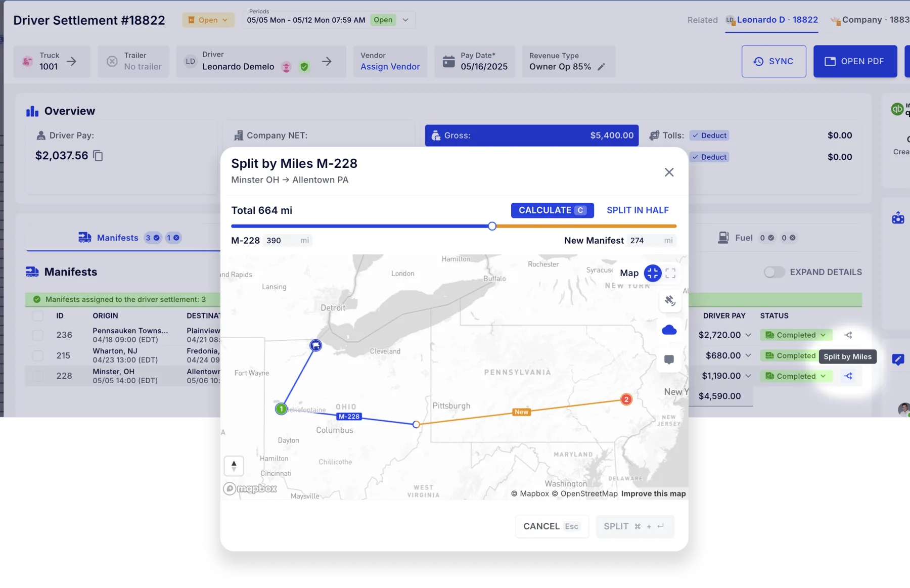Expand driver pay $2,720.00 chevron
The image size is (910, 588).
748,335
